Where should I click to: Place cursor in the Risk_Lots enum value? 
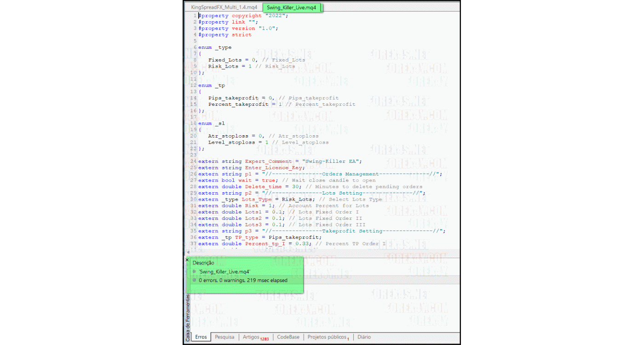(x=222, y=66)
